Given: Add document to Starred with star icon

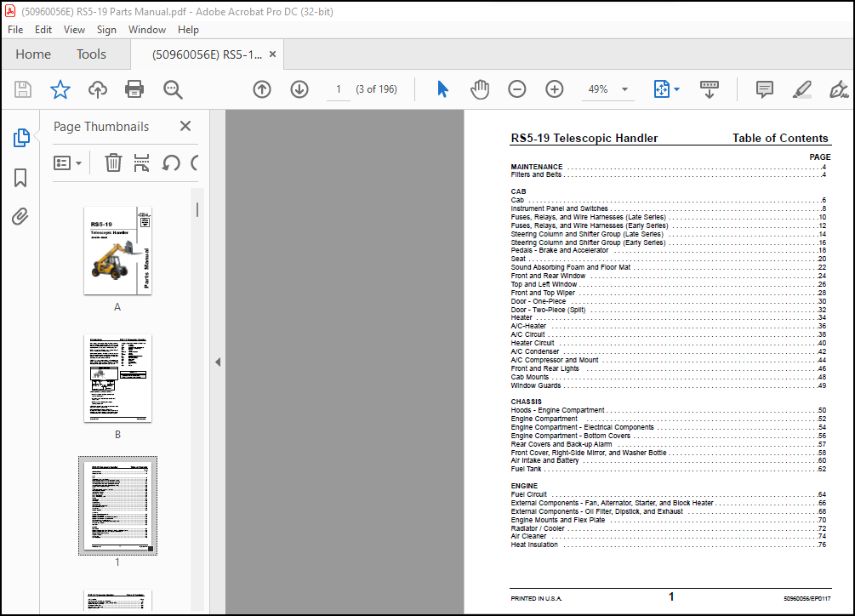Looking at the screenshot, I should pyautogui.click(x=60, y=89).
